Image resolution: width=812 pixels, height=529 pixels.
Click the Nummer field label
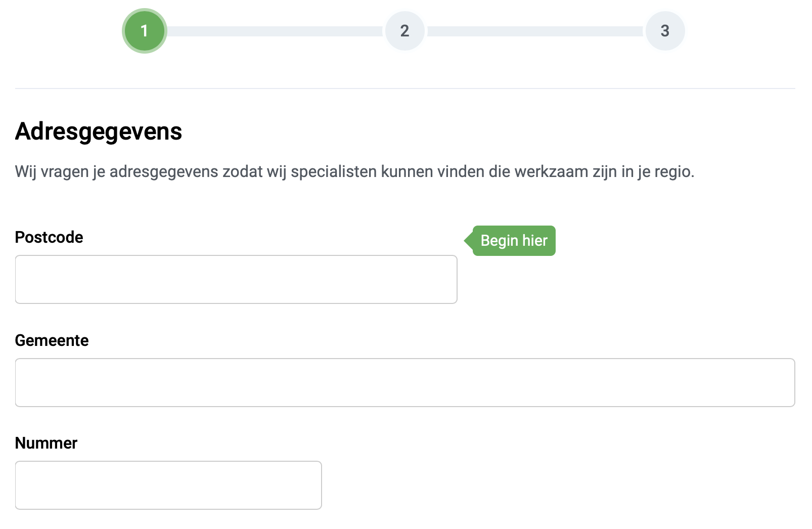click(x=46, y=443)
